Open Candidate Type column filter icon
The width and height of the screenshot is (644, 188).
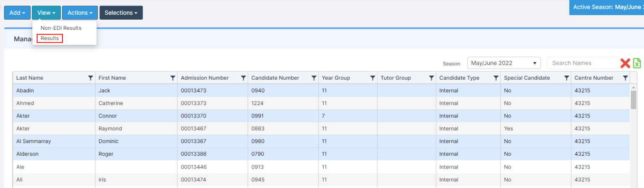coord(496,78)
